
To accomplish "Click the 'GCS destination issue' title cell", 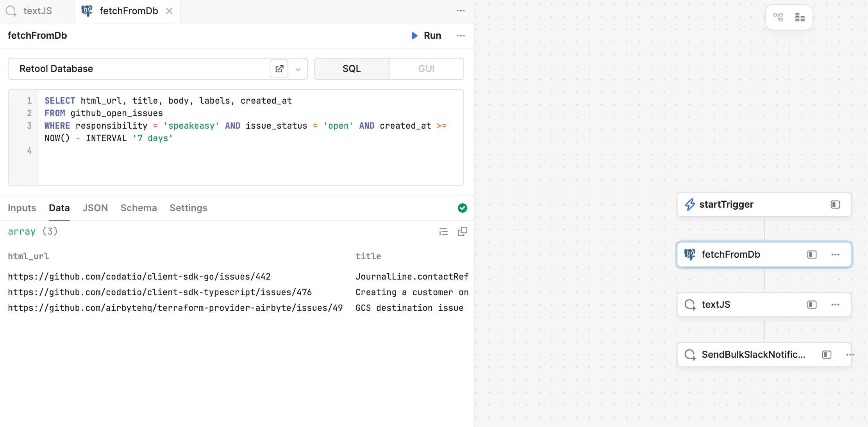I will pos(409,308).
